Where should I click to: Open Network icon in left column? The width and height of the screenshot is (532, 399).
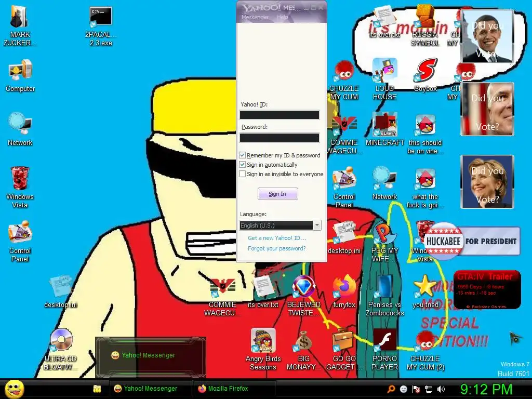coord(20,129)
